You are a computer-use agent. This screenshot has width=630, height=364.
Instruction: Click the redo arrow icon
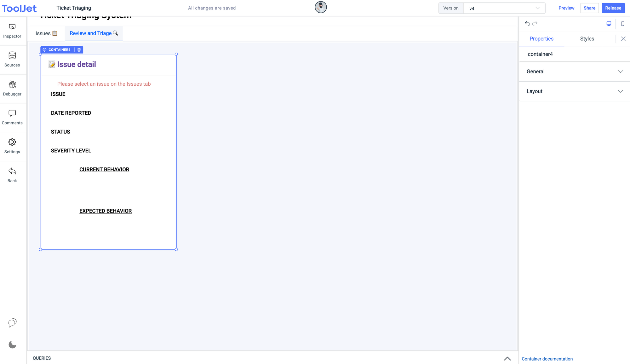coord(535,24)
